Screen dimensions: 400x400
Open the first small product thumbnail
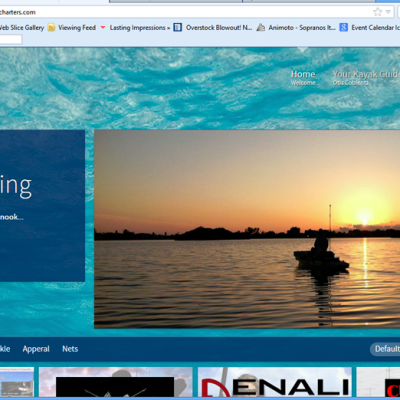coord(17,382)
